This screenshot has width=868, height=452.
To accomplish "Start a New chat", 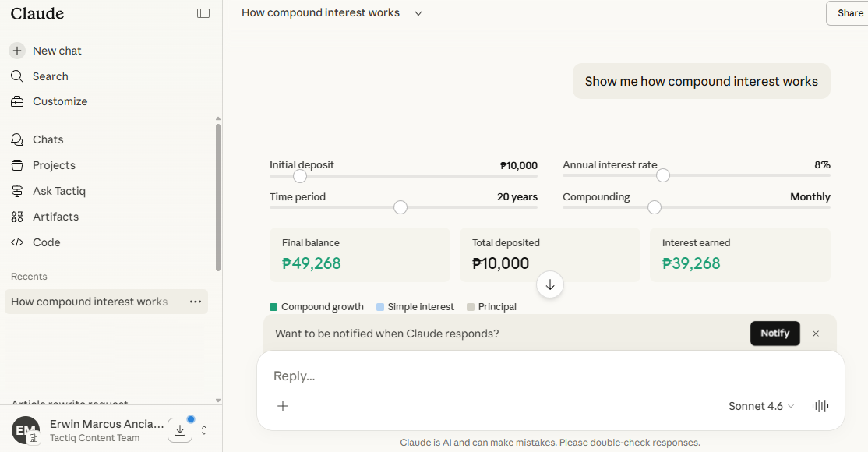I will 46,51.
